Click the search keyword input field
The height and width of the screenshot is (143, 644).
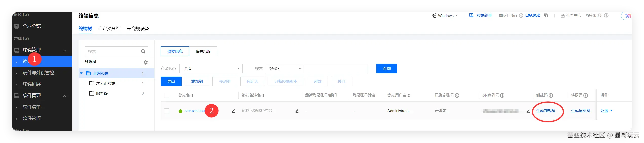coord(335,69)
